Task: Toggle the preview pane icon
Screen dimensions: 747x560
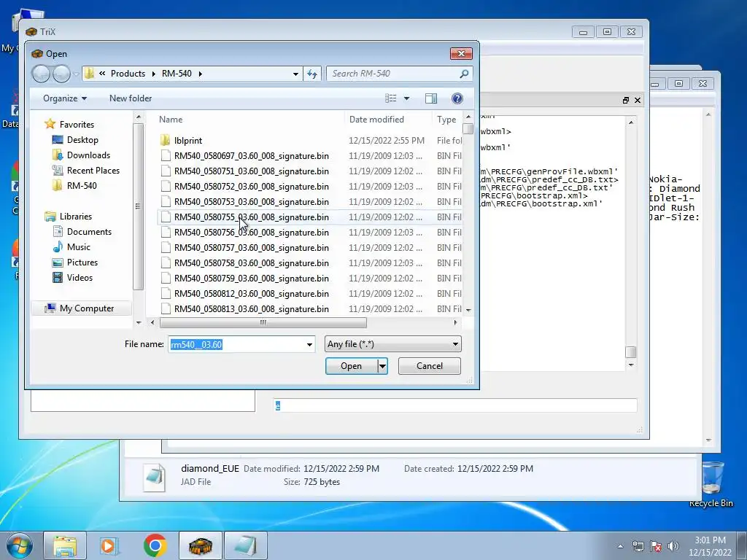Action: (430, 98)
